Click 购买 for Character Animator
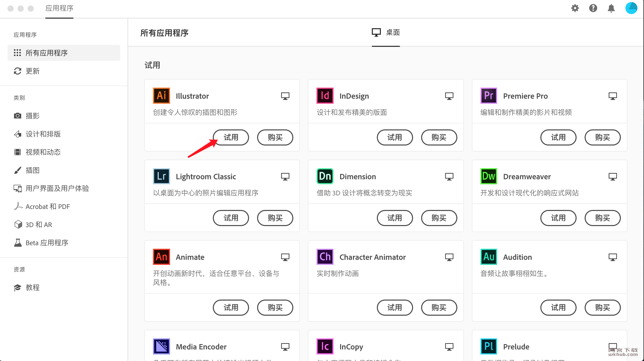The width and height of the screenshot is (644, 361). (439, 308)
